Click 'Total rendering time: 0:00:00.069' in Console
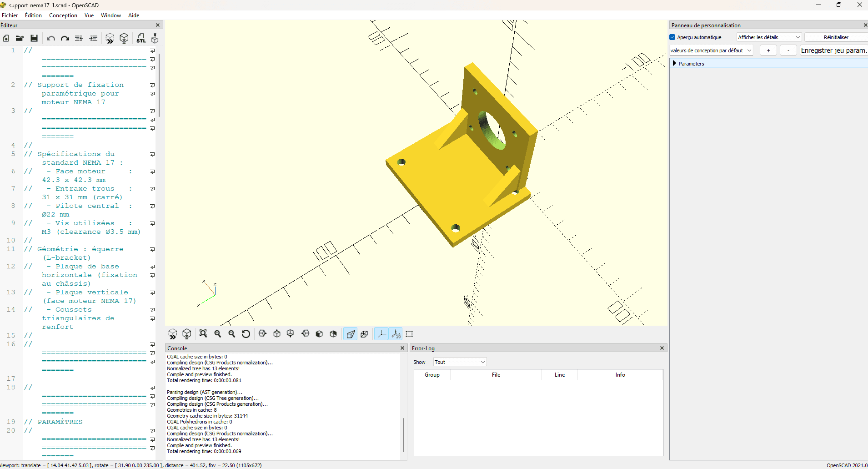Viewport: 868px width, 469px height. click(204, 452)
